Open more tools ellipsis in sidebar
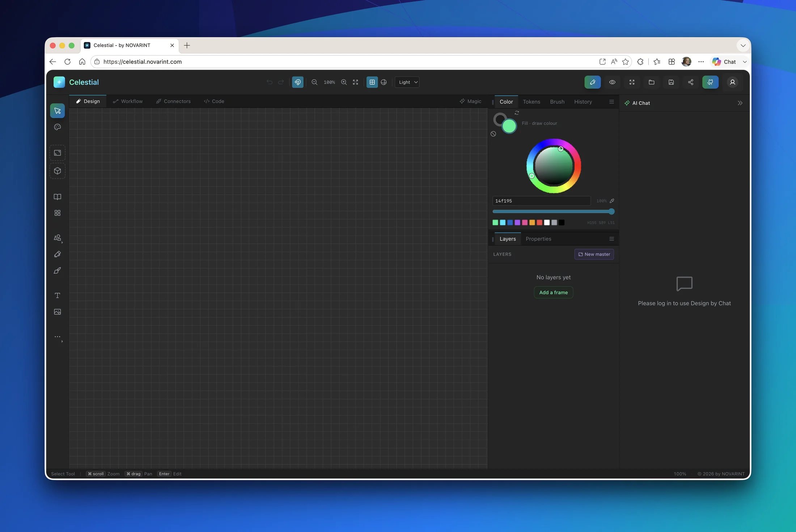The height and width of the screenshot is (532, 796). pos(58,337)
